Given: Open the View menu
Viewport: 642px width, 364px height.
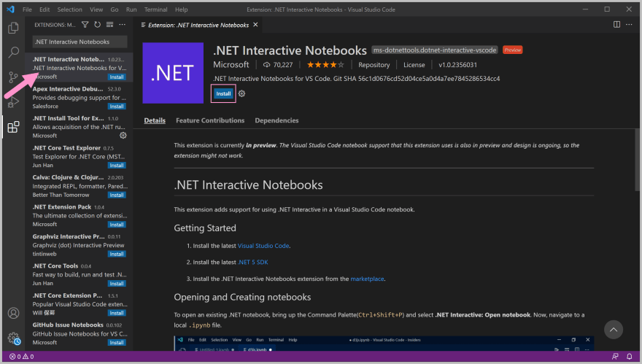Looking at the screenshot, I should tap(96, 9).
